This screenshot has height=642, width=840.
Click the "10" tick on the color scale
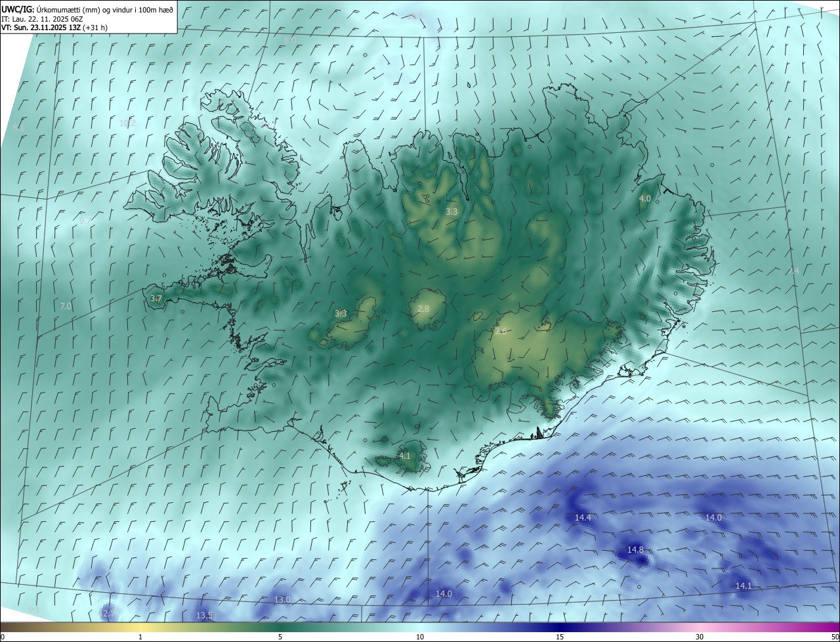point(420,637)
